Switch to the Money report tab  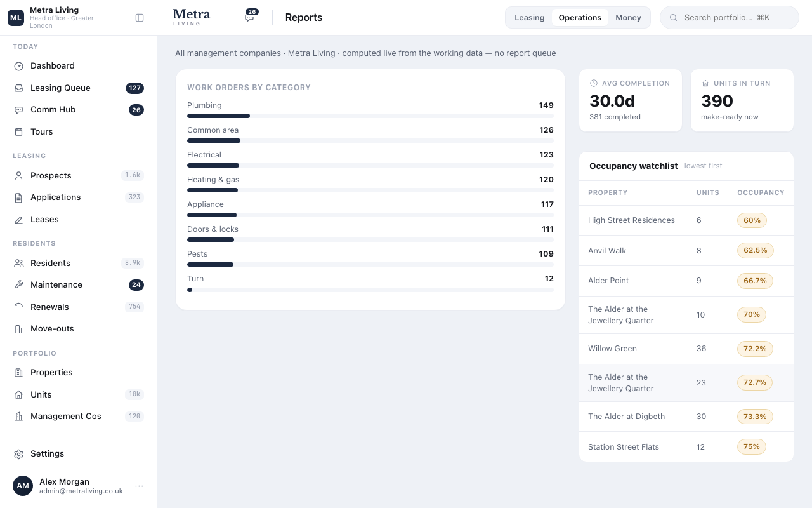[x=628, y=18]
